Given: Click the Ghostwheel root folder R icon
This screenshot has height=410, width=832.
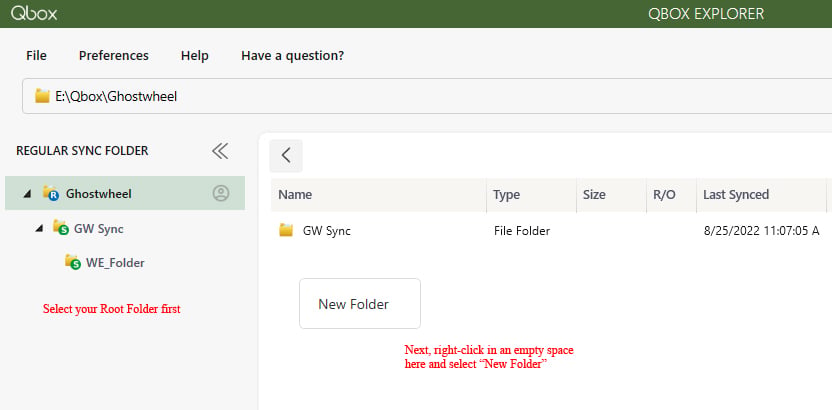Looking at the screenshot, I should click(x=50, y=194).
